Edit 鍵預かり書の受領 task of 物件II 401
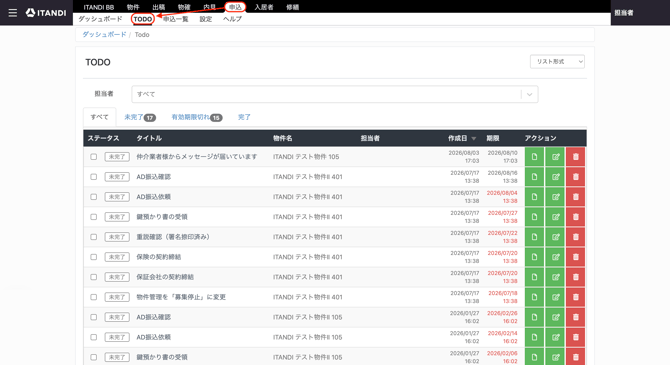This screenshot has width=670, height=365. pos(555,217)
